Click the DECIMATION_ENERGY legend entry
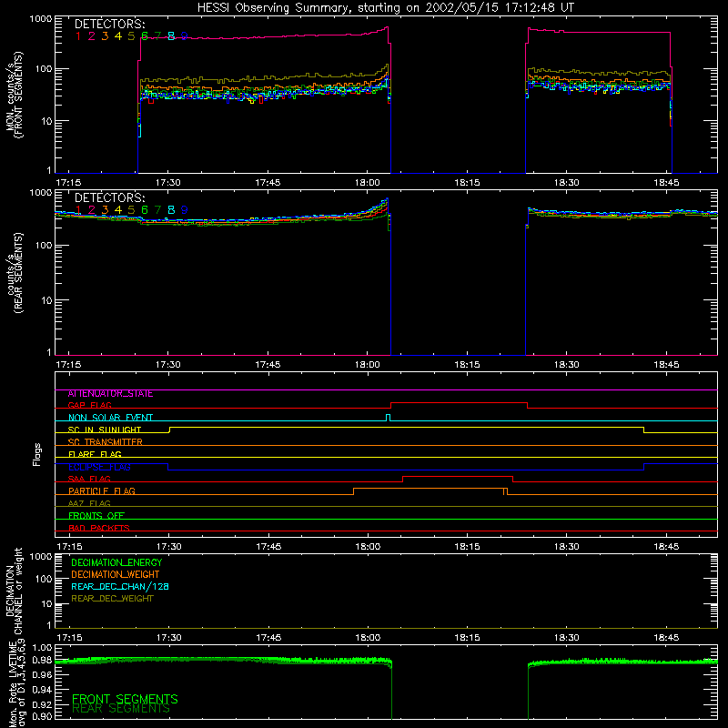728x728 pixels. (116, 562)
